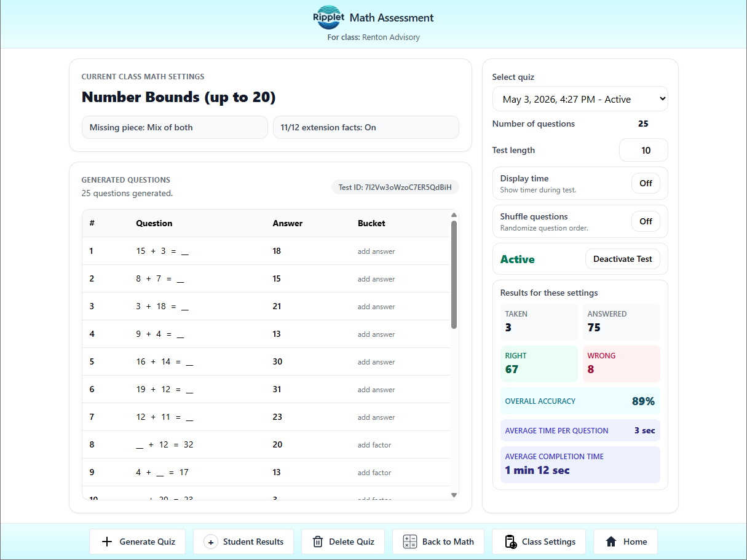Click the questions table scroll up arrow
Screen dimensions: 747x560
(x=454, y=215)
